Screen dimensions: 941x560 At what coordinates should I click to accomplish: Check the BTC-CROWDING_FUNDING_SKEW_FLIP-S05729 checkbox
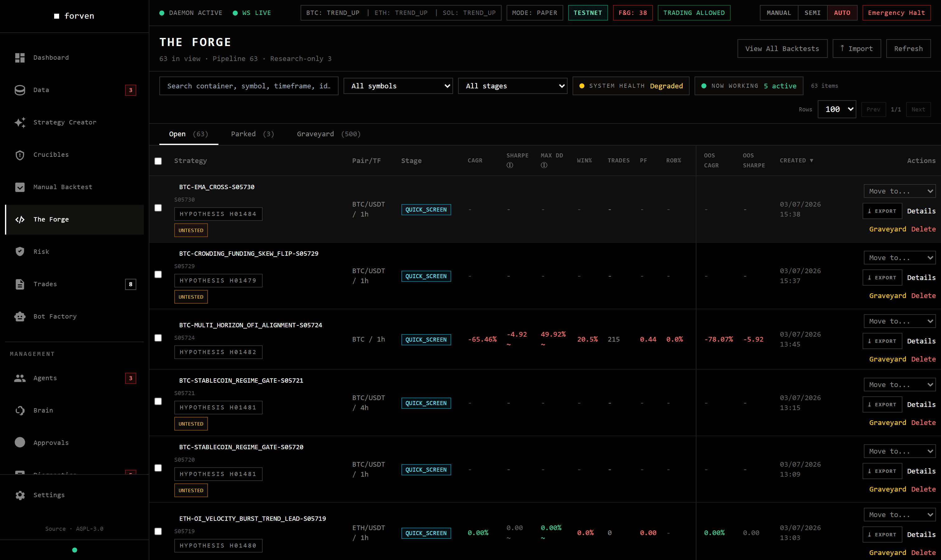158,274
